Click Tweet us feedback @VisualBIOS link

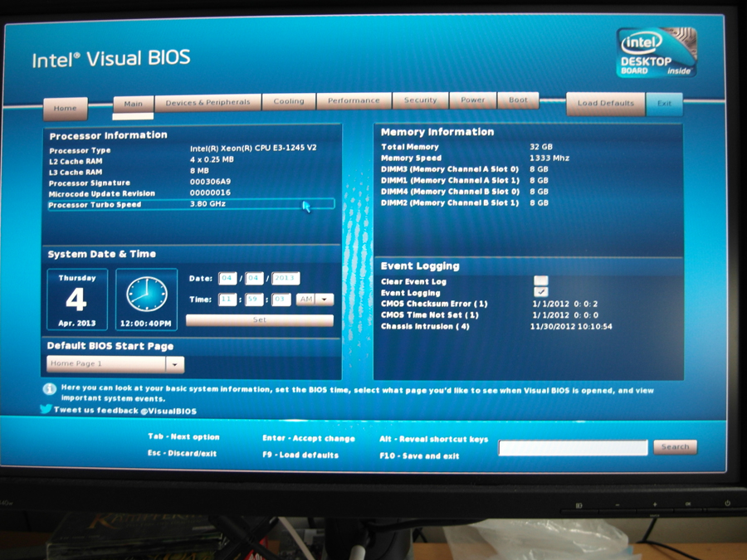(x=124, y=411)
